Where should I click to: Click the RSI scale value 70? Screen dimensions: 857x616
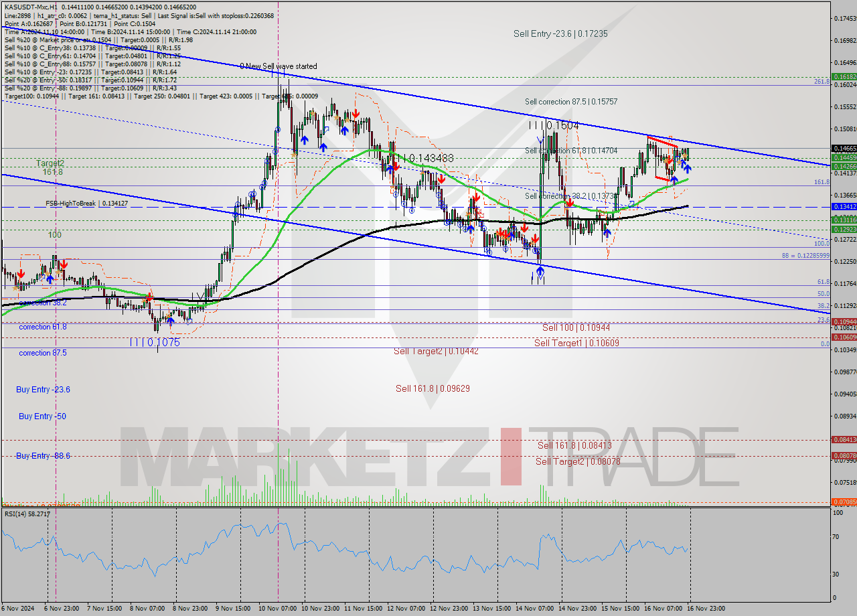tap(836, 537)
